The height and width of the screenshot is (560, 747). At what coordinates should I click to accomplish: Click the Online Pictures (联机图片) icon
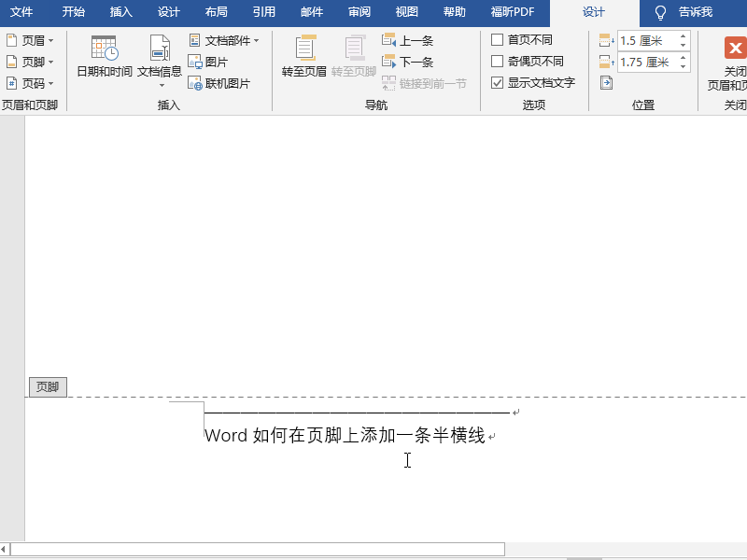195,83
